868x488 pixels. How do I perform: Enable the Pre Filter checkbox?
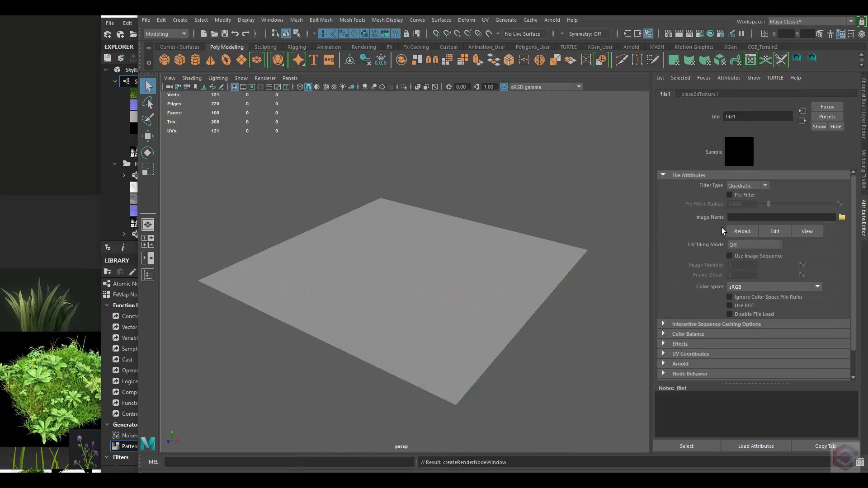[729, 195]
